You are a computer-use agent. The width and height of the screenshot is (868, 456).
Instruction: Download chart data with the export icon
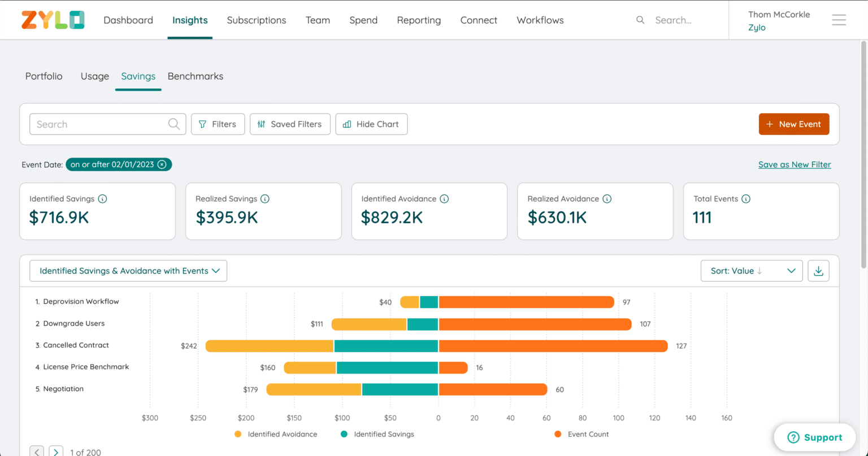click(x=818, y=271)
